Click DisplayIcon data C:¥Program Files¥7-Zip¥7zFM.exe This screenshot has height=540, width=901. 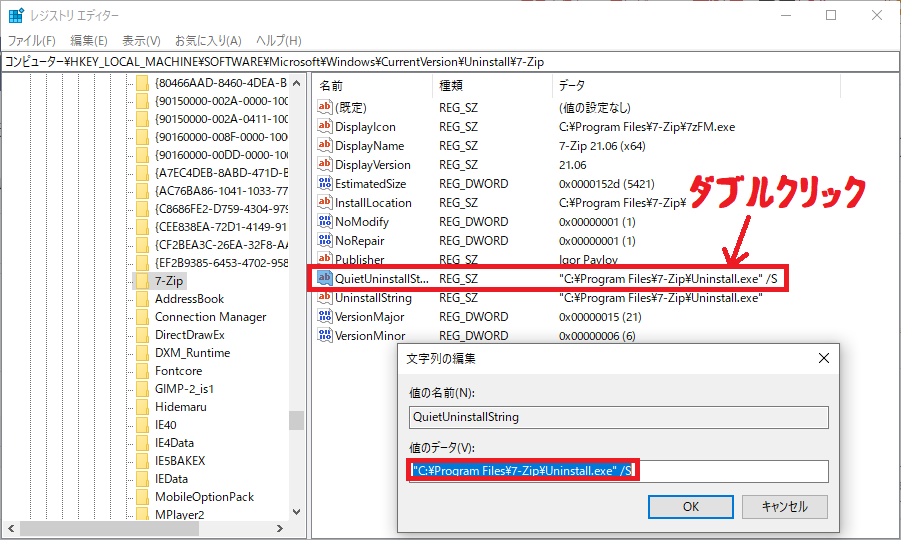[647, 127]
